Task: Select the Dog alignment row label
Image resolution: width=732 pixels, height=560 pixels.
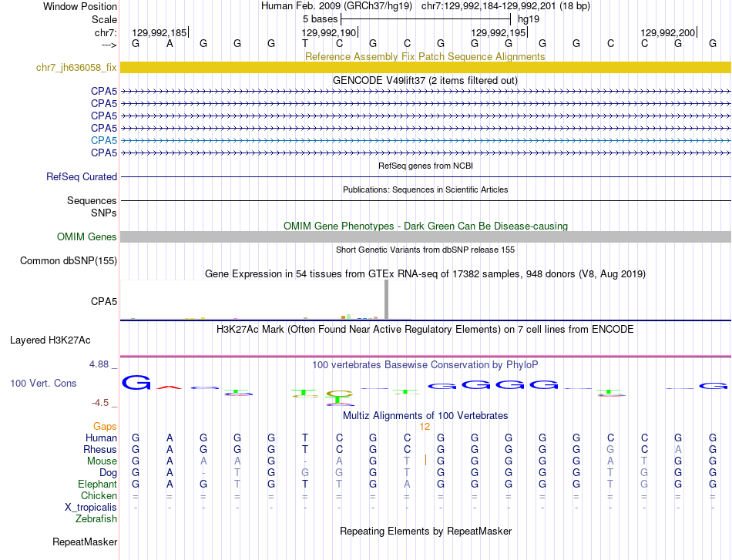Action: coord(108,473)
